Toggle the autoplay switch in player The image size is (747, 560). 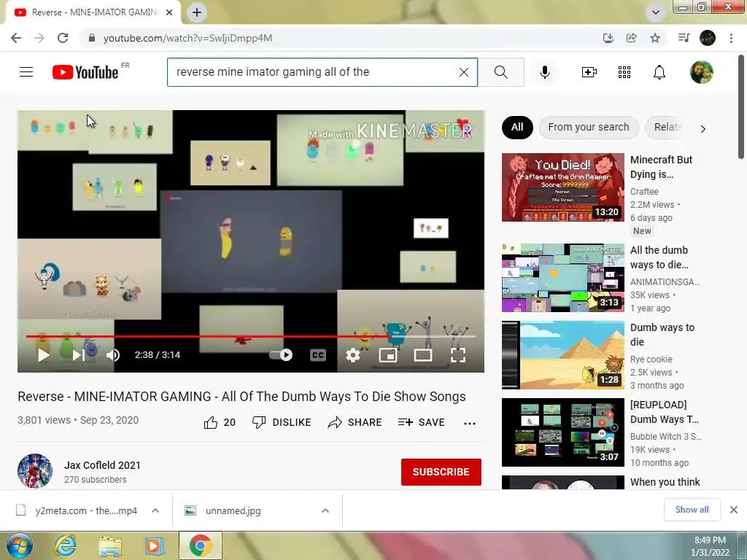click(x=282, y=355)
